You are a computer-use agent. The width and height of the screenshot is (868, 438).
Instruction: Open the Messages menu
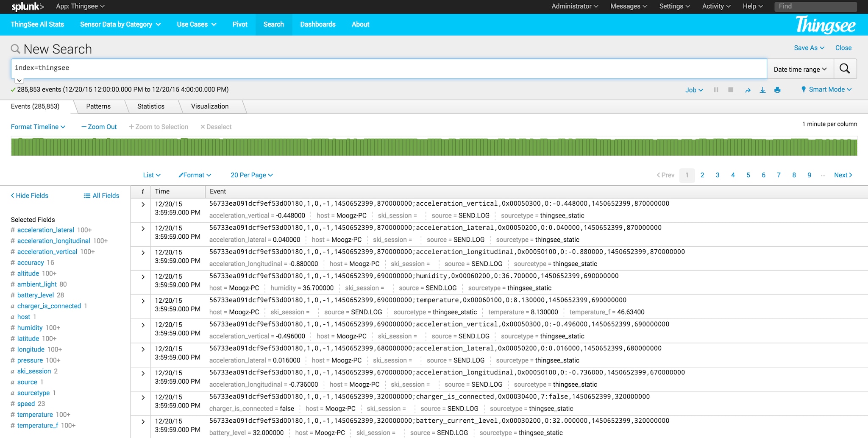tap(629, 6)
